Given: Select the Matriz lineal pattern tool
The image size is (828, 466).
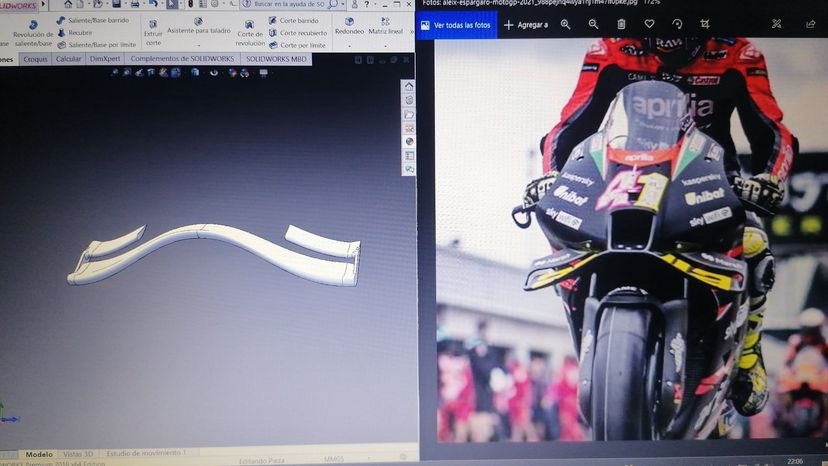Looking at the screenshot, I should [385, 26].
